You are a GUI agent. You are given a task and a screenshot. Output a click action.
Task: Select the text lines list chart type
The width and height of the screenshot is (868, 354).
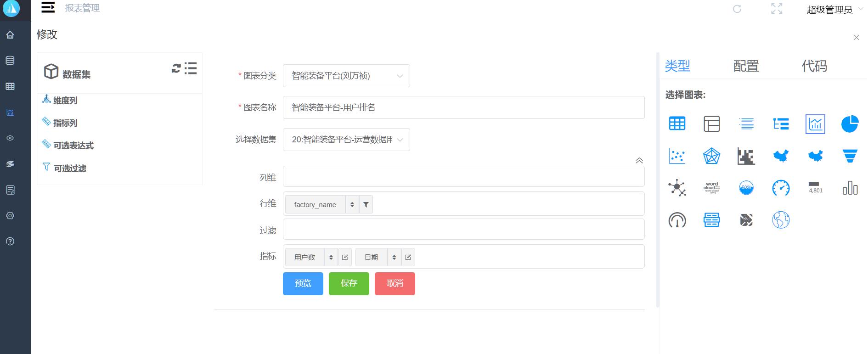pyautogui.click(x=746, y=124)
